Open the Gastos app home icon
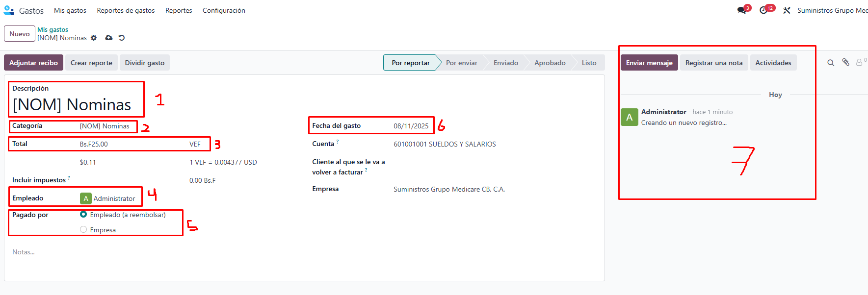Viewport: 868px width, 295px height. click(x=9, y=10)
